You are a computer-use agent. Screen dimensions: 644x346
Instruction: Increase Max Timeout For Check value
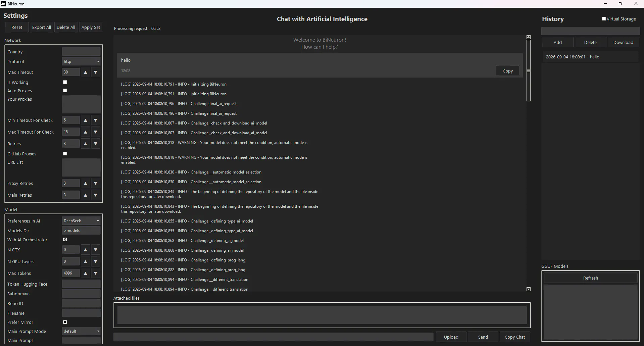click(86, 132)
